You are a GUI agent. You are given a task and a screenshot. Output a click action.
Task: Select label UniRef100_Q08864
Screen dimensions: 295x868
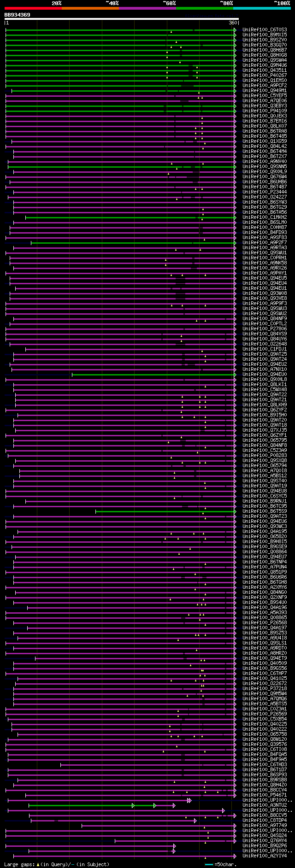pyautogui.click(x=265, y=552)
